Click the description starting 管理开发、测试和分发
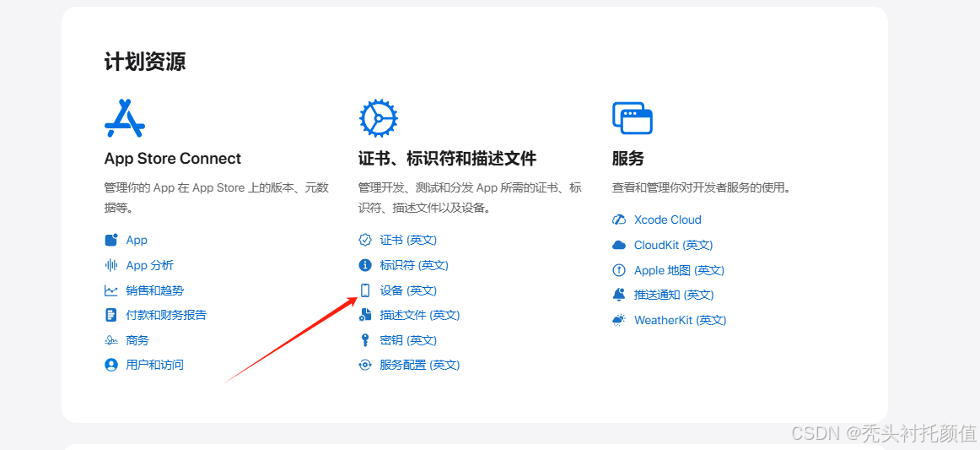Image resolution: width=980 pixels, height=450 pixels. 471,198
